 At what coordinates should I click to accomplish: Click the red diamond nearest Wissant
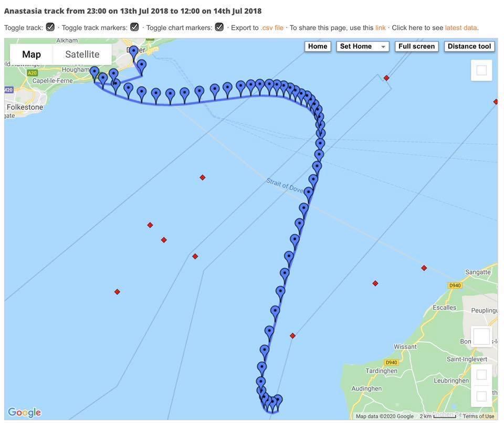(292, 336)
